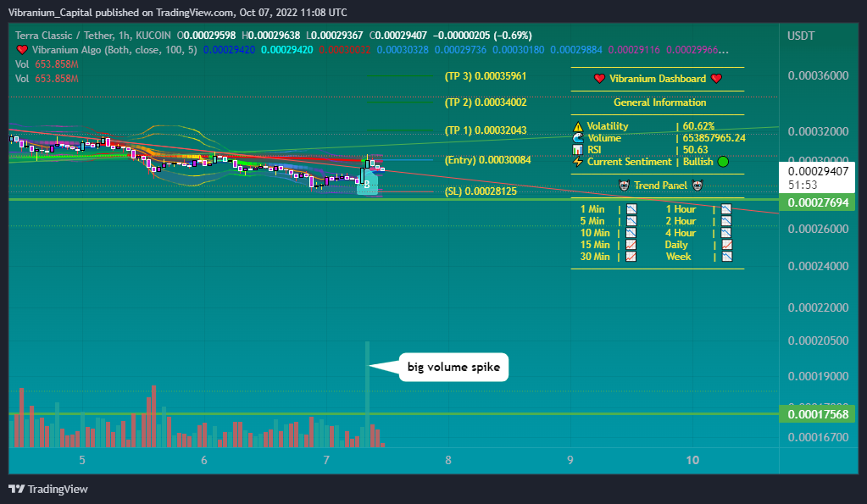Click the 1 Min trend icon

[631, 209]
